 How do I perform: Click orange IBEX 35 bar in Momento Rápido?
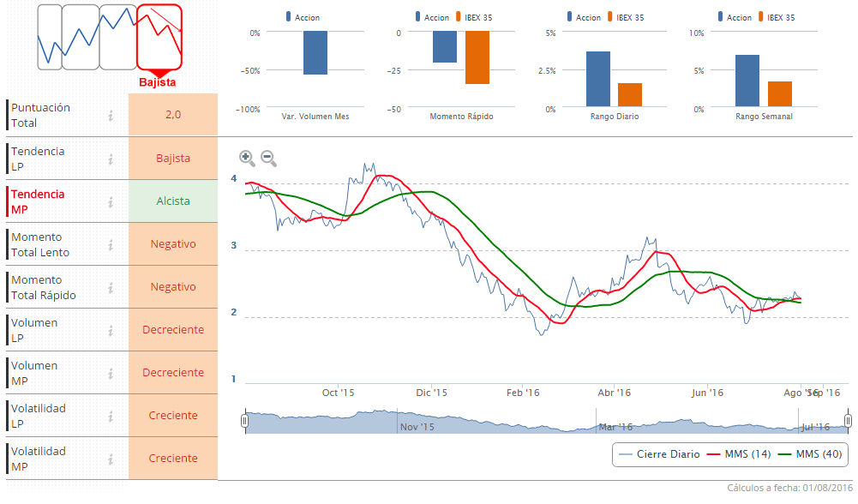pyautogui.click(x=477, y=57)
